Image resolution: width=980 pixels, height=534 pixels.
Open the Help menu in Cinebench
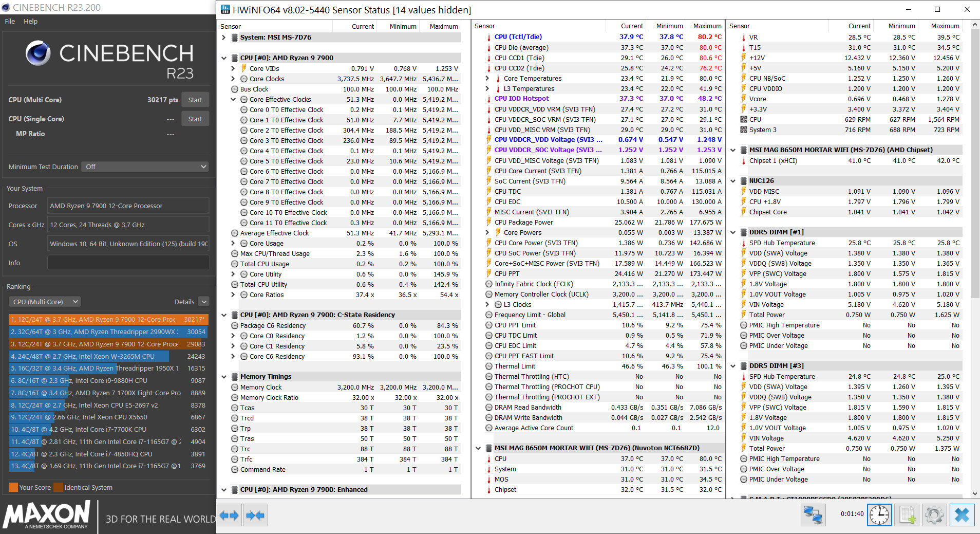tap(30, 22)
